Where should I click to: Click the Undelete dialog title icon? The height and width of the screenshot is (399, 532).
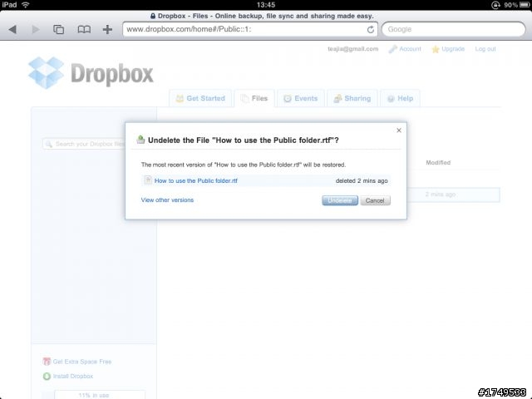tap(140, 140)
